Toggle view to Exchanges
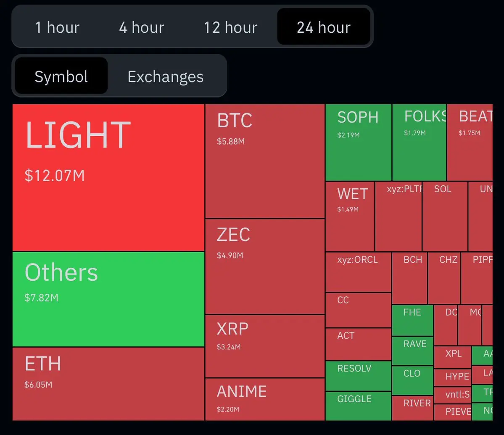Viewport: 504px width, 435px height. tap(166, 76)
